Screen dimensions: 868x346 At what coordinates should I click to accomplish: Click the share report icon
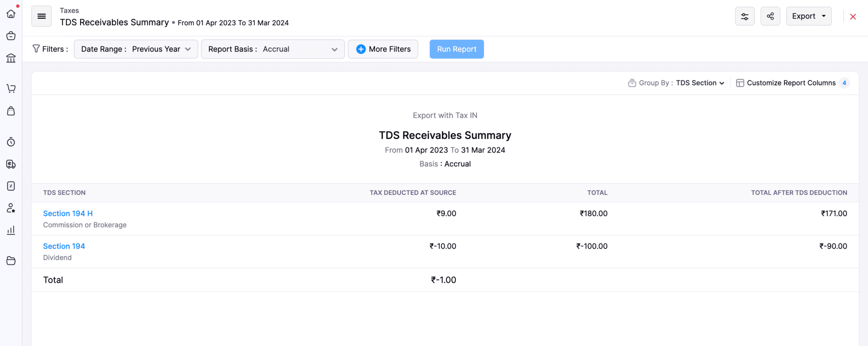[770, 16]
